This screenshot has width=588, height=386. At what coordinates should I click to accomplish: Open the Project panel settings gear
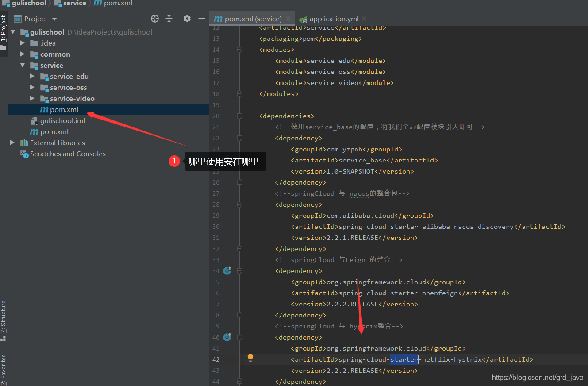(187, 19)
